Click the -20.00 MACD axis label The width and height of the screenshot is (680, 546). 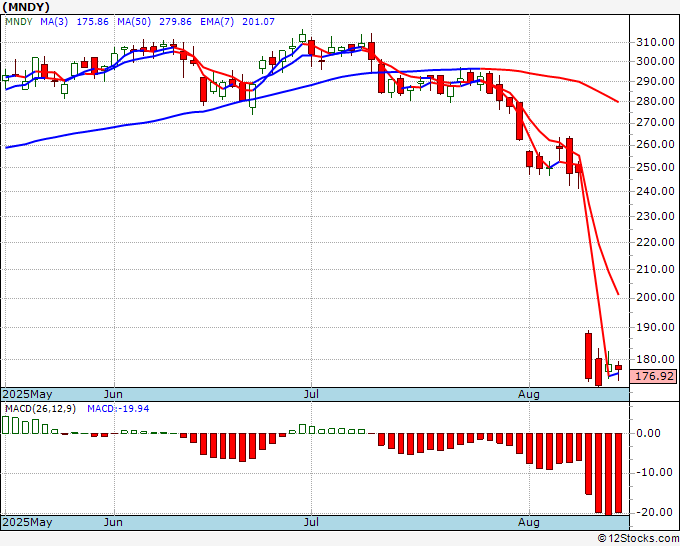point(652,512)
